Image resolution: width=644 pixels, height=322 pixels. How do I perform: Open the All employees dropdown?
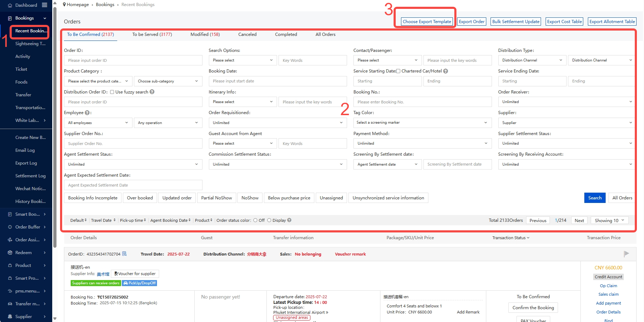98,123
